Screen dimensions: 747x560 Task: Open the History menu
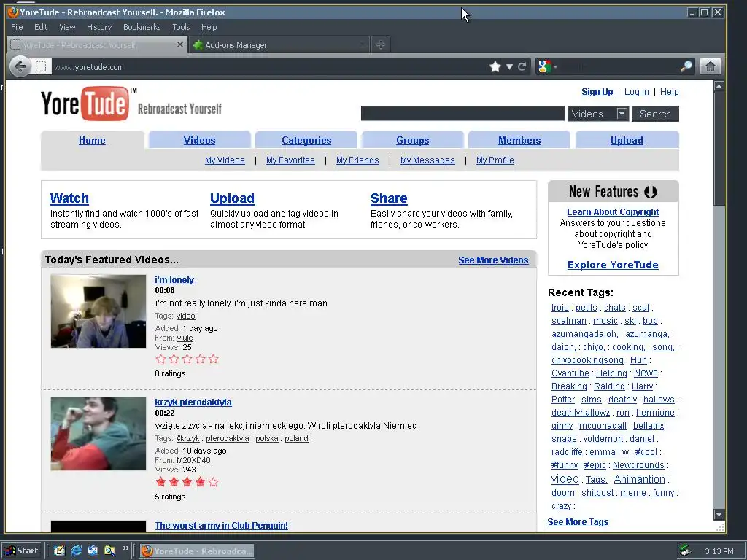coord(99,27)
